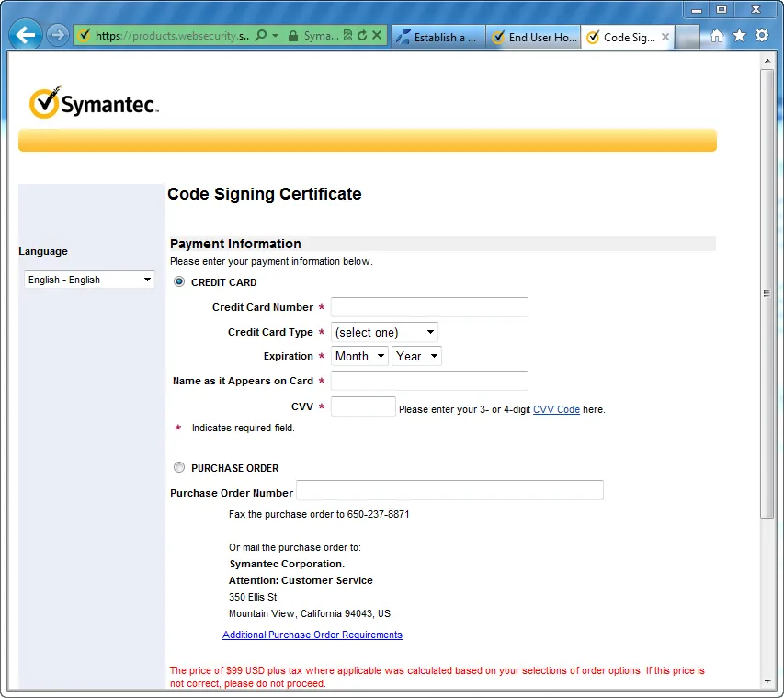Image resolution: width=784 pixels, height=698 pixels.
Task: Click the vertical scrollbar down arrow
Action: (x=767, y=681)
